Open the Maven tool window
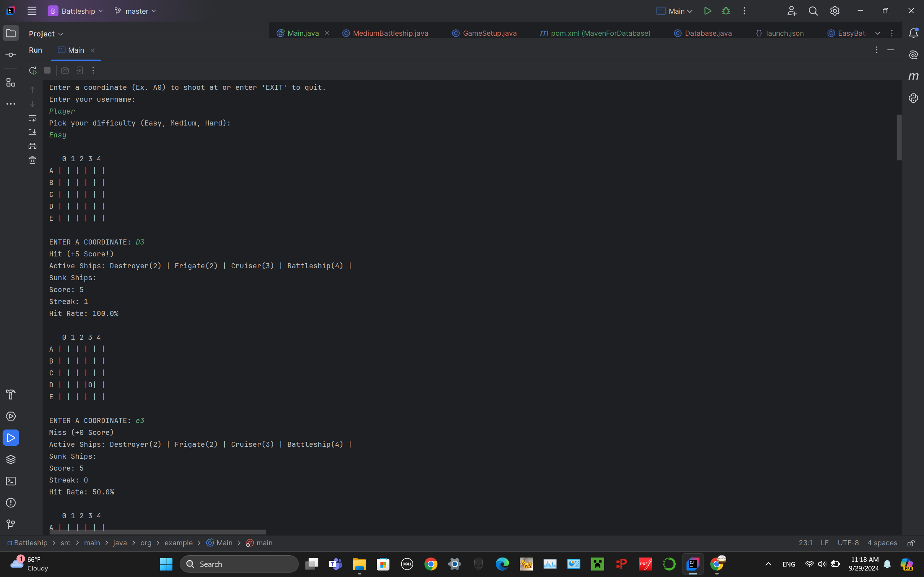 coord(913,76)
